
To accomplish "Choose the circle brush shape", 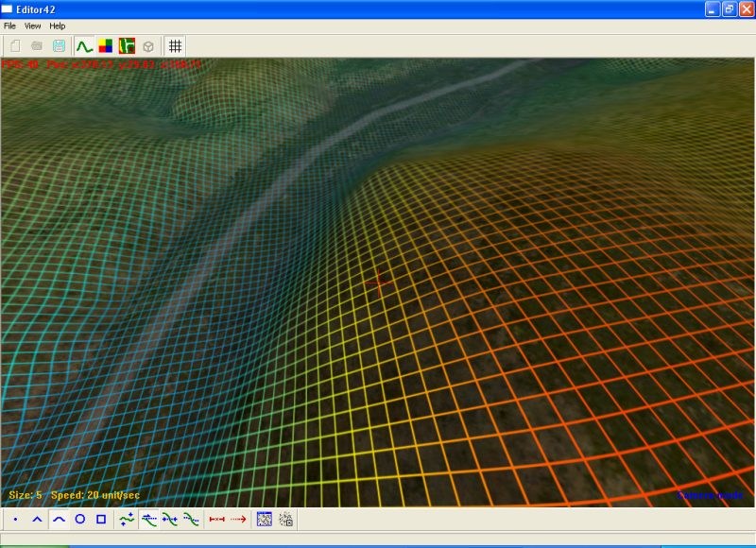I will (79, 519).
